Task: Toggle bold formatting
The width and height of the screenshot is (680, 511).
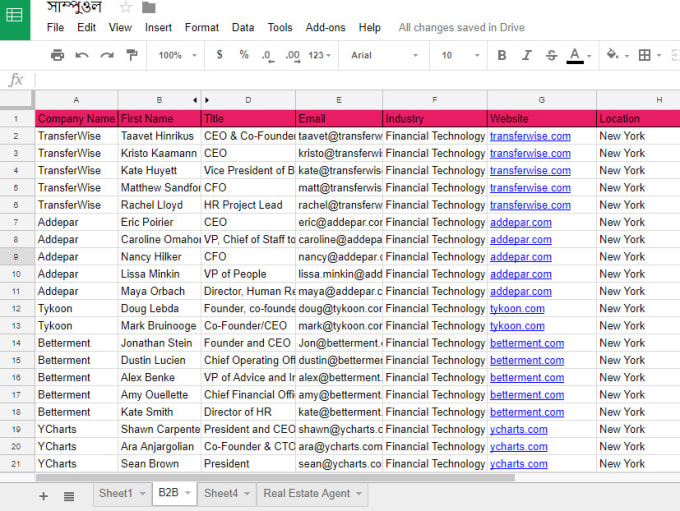Action: pos(502,55)
